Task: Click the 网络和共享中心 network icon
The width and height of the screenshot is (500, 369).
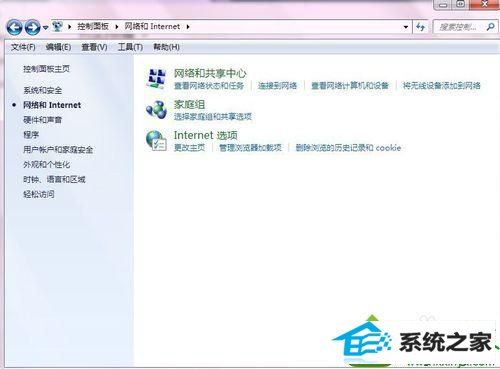Action: click(156, 79)
